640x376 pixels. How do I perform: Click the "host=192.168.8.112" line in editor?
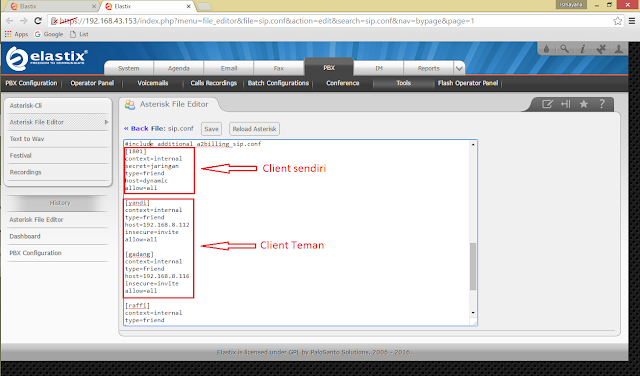157,225
